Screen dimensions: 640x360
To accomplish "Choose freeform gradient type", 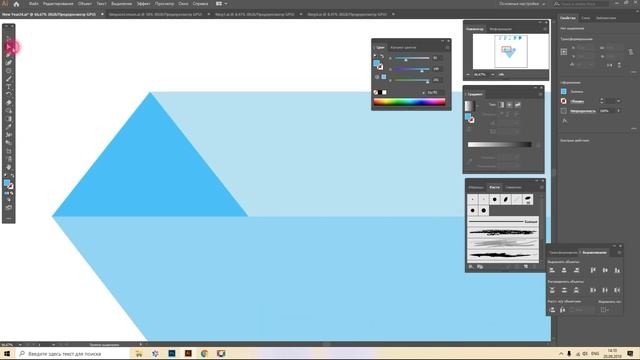I will tap(518, 105).
